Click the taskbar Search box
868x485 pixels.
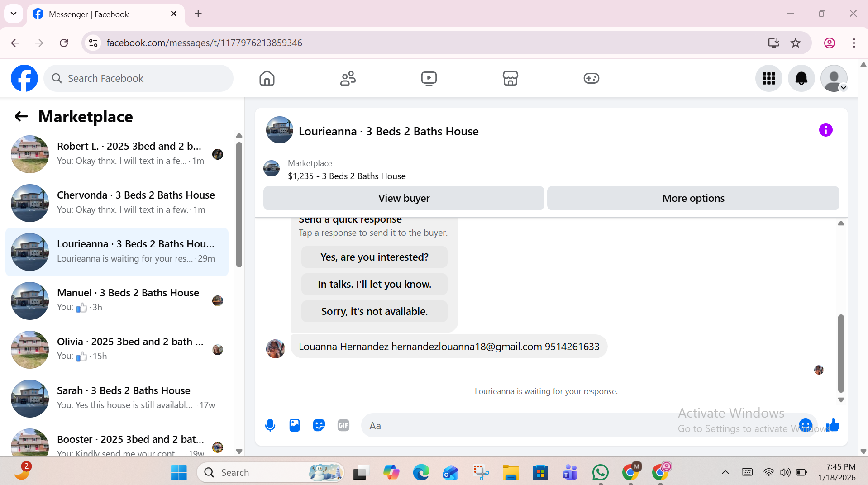point(271,472)
